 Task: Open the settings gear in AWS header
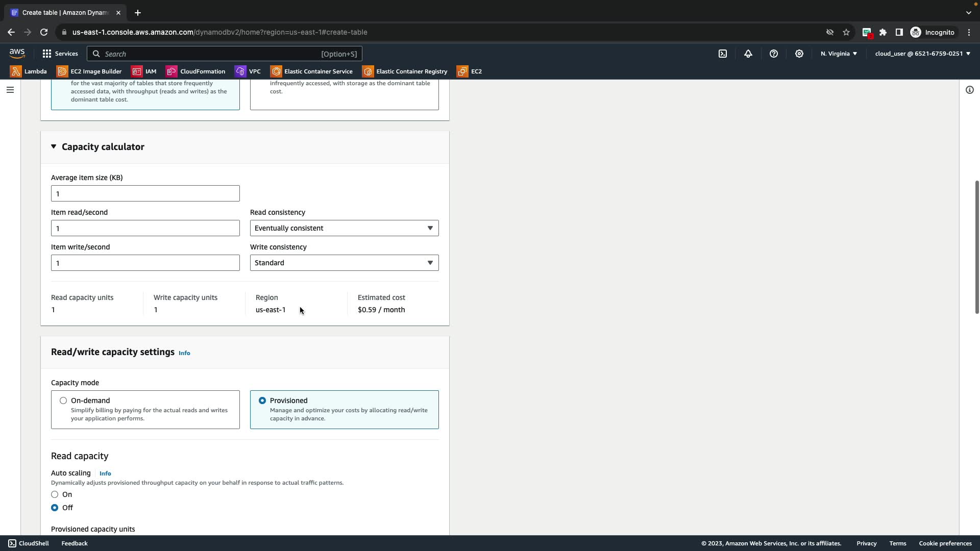pos(799,54)
